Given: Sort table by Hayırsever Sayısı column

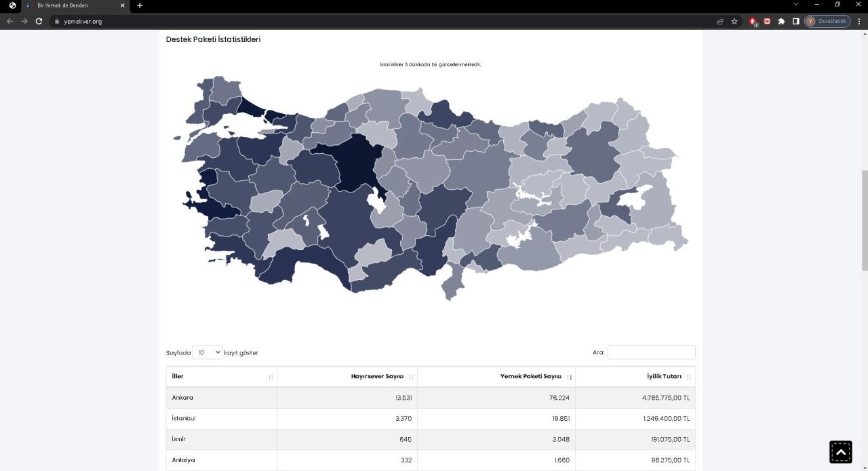Looking at the screenshot, I should pos(347,377).
